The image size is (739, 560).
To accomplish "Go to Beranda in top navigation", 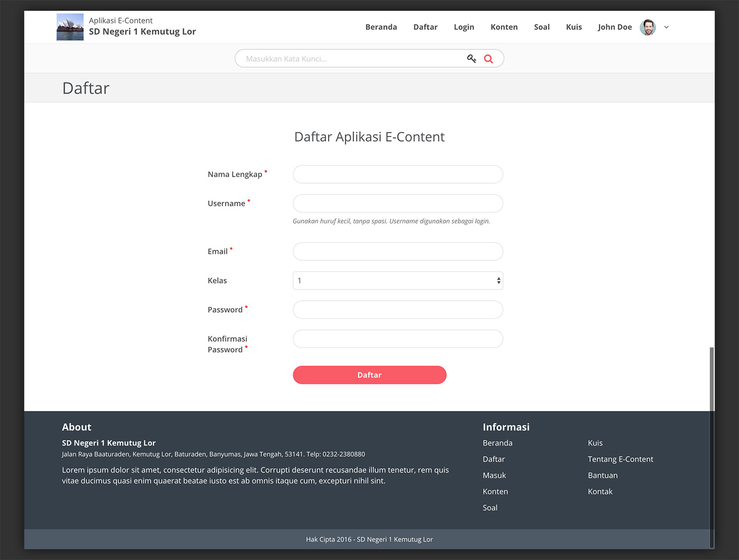I will 381,27.
